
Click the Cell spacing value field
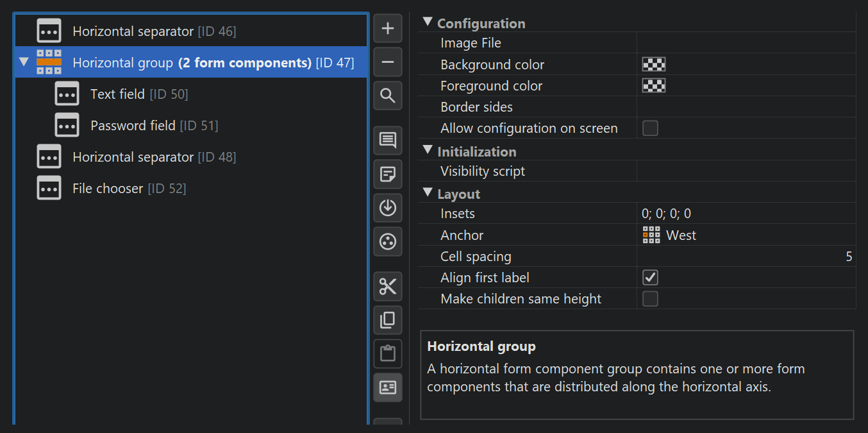click(x=746, y=257)
